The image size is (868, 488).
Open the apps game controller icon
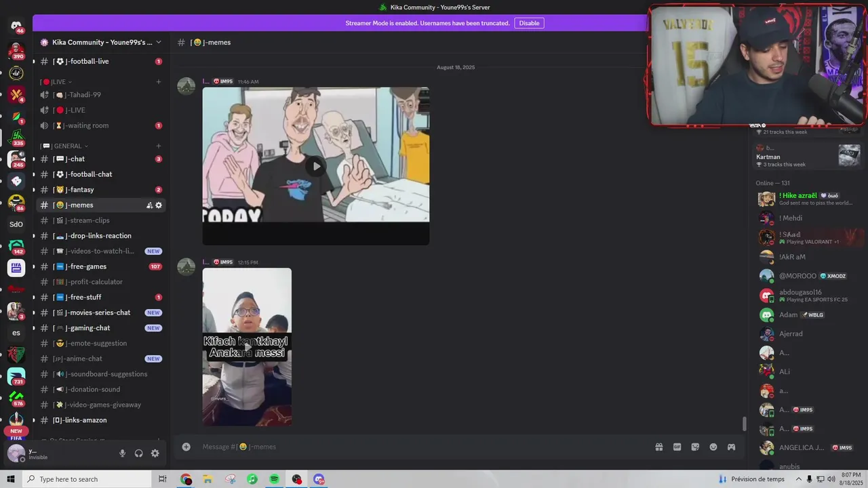pos(732,447)
